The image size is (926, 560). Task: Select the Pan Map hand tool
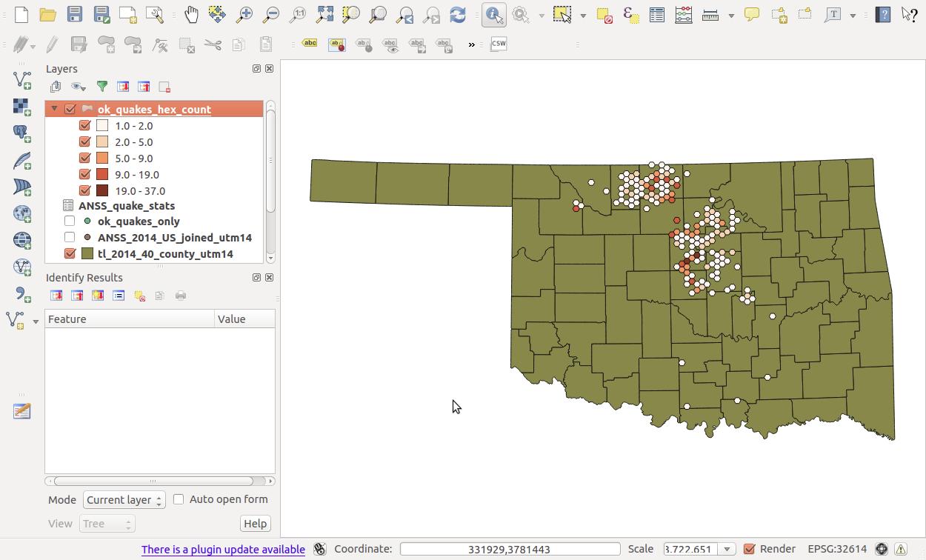coord(190,14)
